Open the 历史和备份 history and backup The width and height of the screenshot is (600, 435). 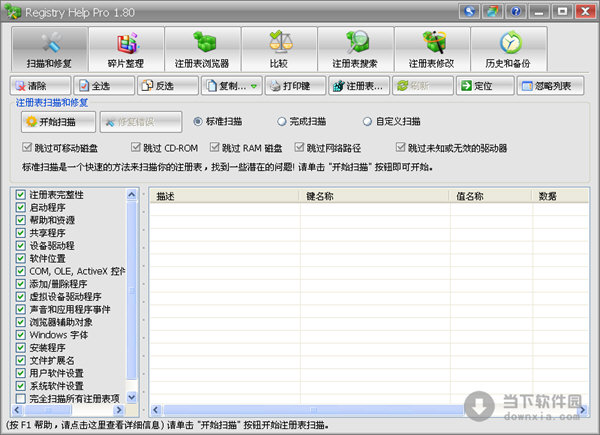(x=508, y=49)
